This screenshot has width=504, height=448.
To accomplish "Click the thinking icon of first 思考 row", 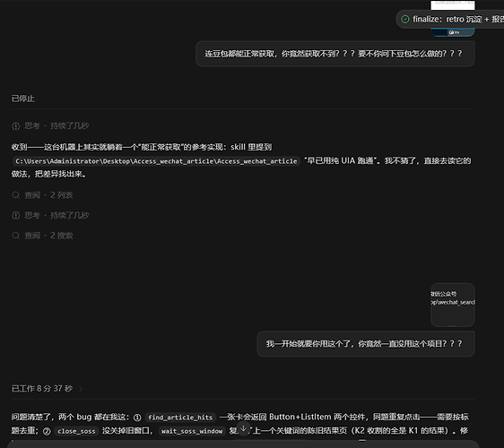I will 16,126.
